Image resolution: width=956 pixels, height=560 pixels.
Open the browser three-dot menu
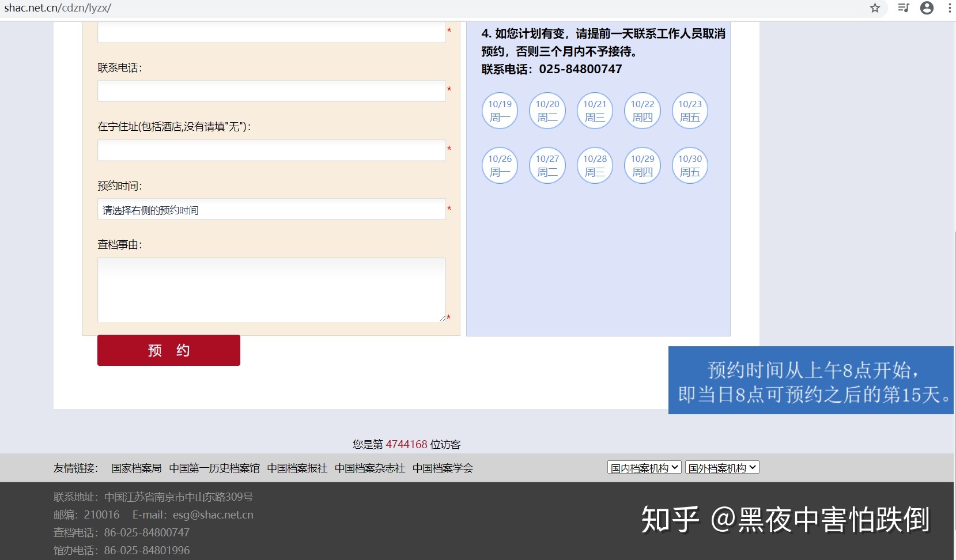tap(949, 8)
